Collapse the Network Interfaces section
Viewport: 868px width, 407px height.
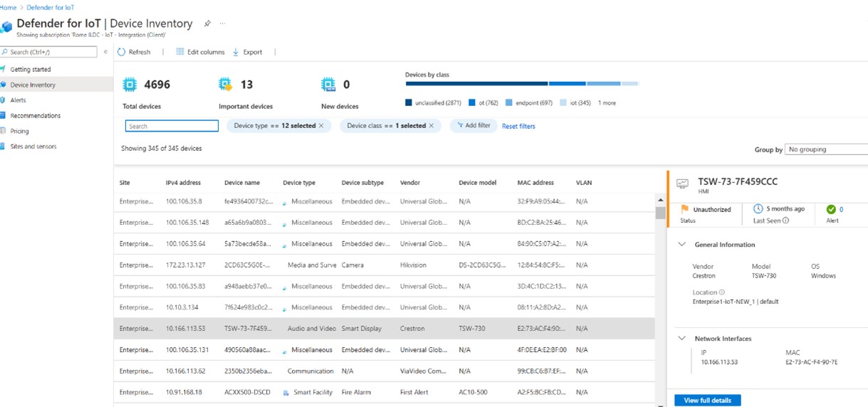pos(682,339)
